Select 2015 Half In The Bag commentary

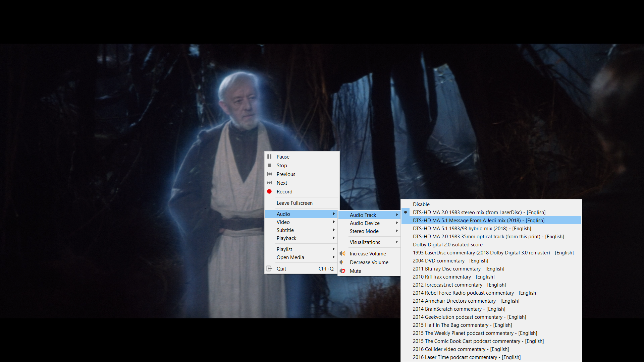click(x=491, y=325)
